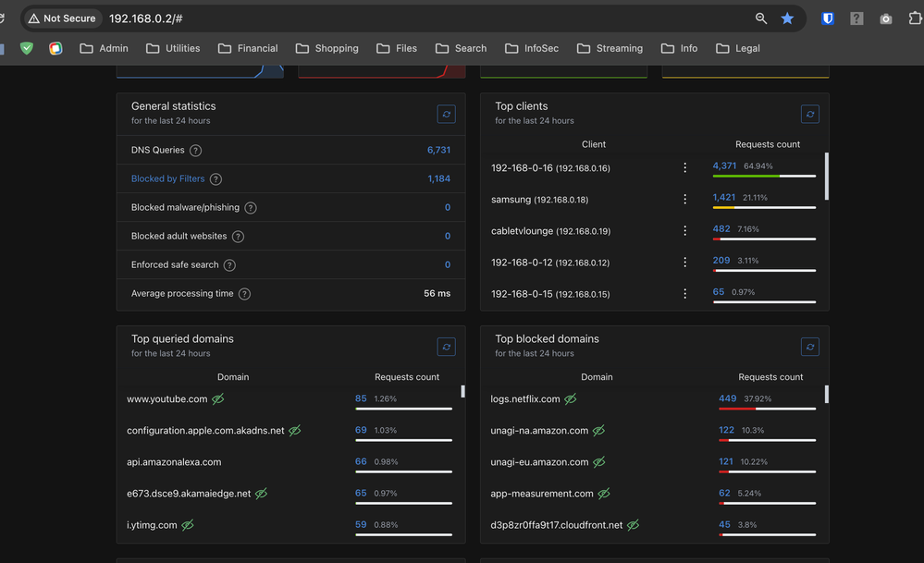Open actions menu for client 192-168-0-15

[684, 294]
